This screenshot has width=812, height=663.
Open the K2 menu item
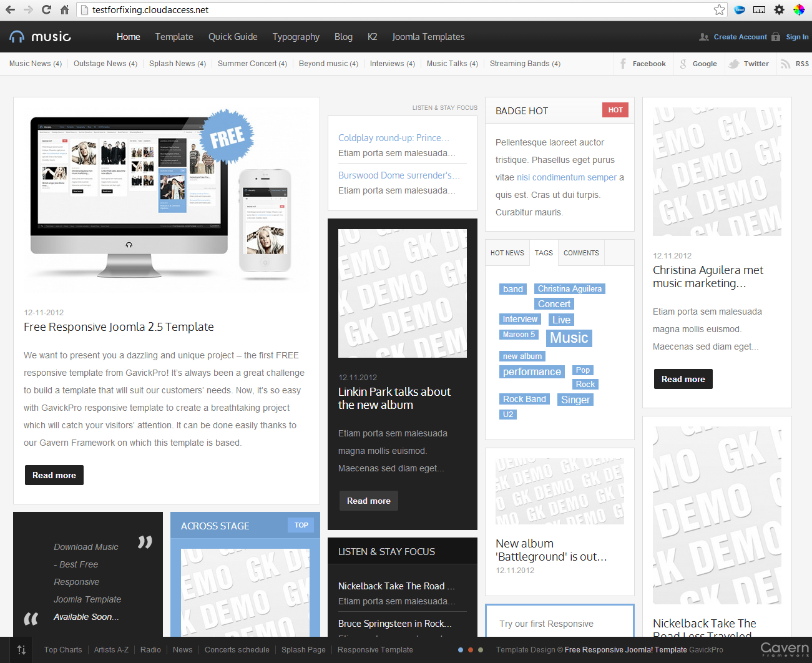click(x=372, y=37)
